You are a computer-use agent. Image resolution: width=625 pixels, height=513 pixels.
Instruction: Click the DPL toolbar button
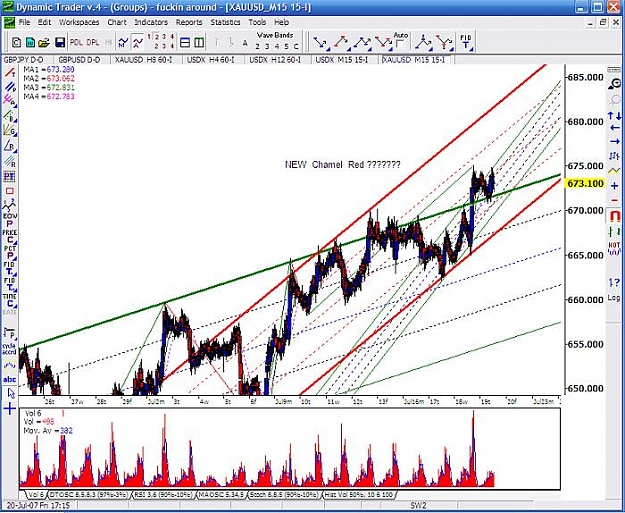tap(93, 42)
